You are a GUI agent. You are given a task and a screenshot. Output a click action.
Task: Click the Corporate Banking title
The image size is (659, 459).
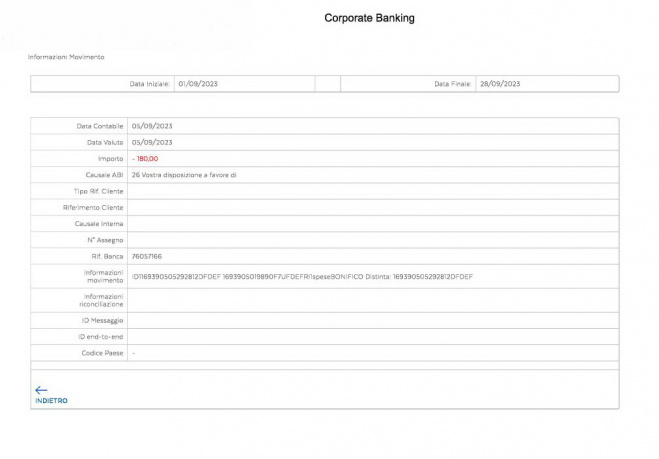tap(369, 18)
